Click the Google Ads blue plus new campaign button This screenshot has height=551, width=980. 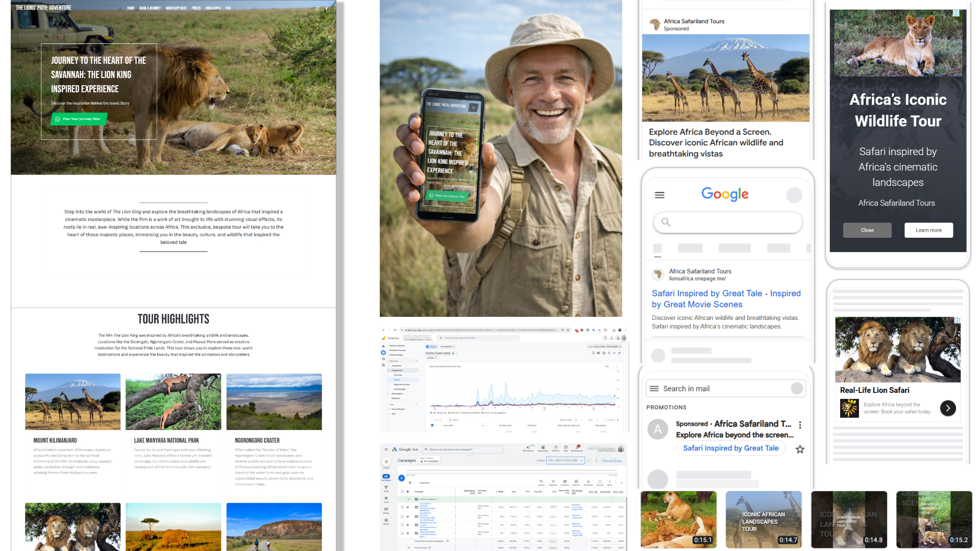pyautogui.click(x=402, y=478)
